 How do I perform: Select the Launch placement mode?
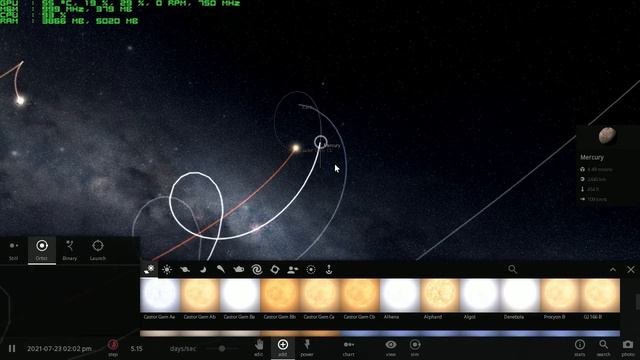click(x=98, y=250)
